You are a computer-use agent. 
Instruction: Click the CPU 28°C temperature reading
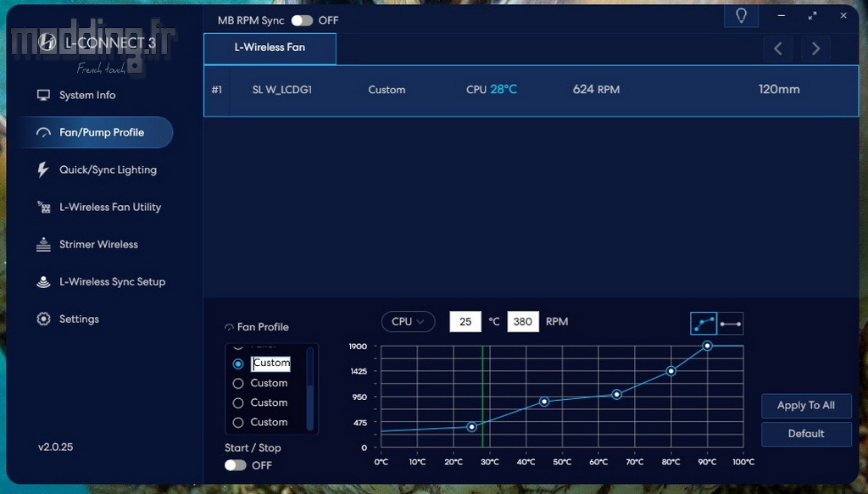491,90
